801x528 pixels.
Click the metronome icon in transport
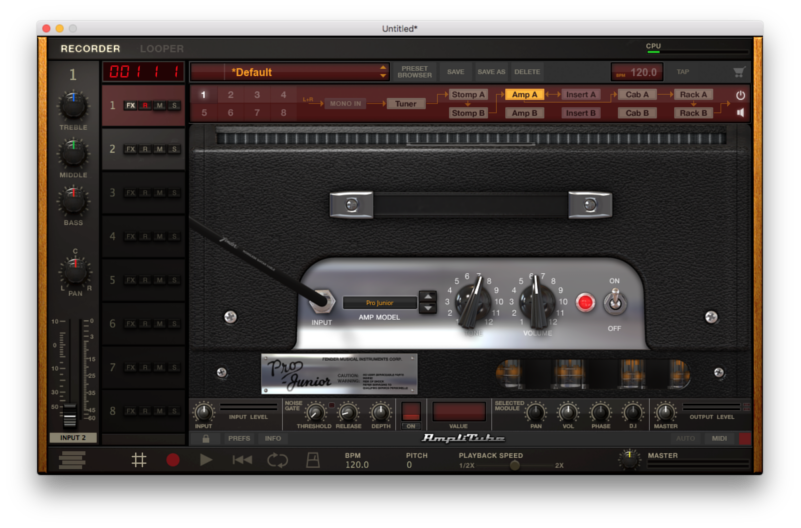[x=313, y=460]
